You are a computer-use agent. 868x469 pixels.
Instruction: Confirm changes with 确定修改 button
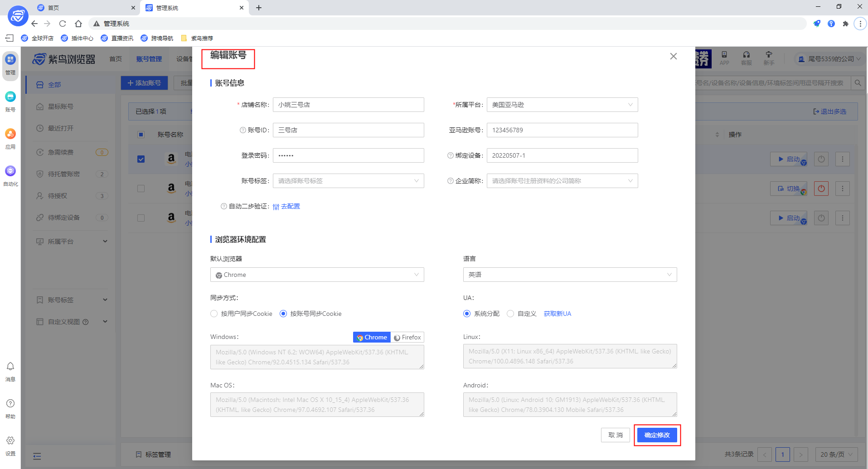(657, 435)
